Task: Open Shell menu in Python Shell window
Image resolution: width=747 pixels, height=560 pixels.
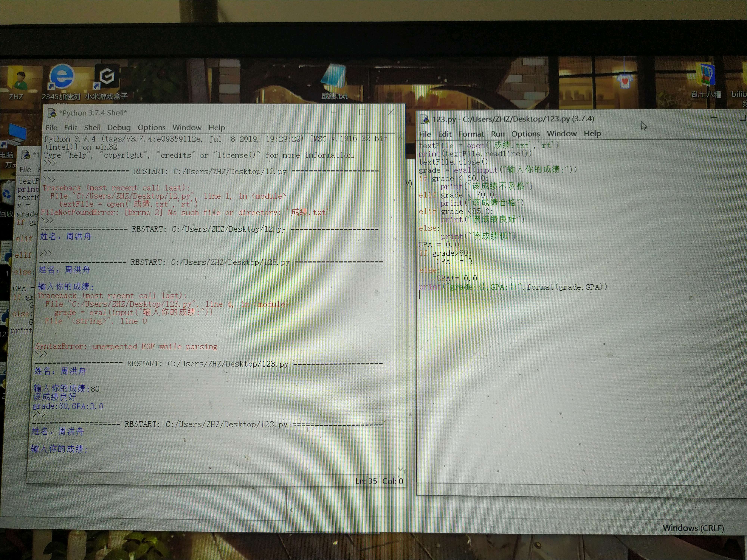Action: (92, 128)
